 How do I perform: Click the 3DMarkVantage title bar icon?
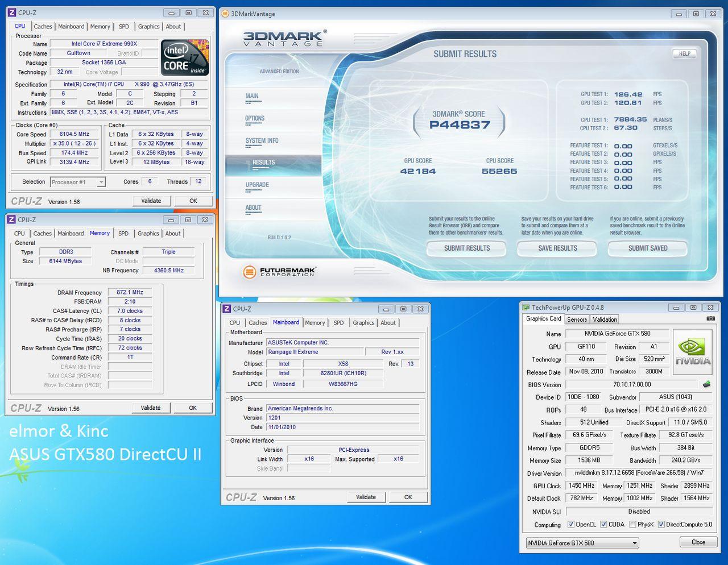click(x=225, y=14)
